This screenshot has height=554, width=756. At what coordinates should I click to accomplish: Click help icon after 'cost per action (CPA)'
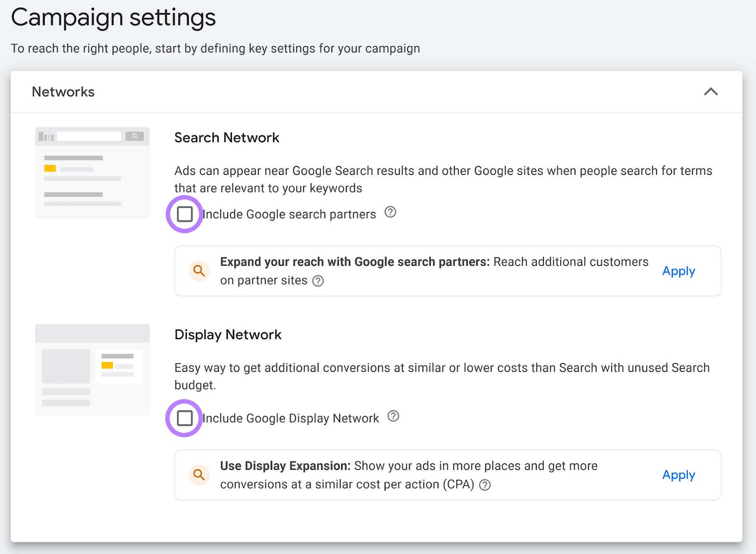(485, 485)
